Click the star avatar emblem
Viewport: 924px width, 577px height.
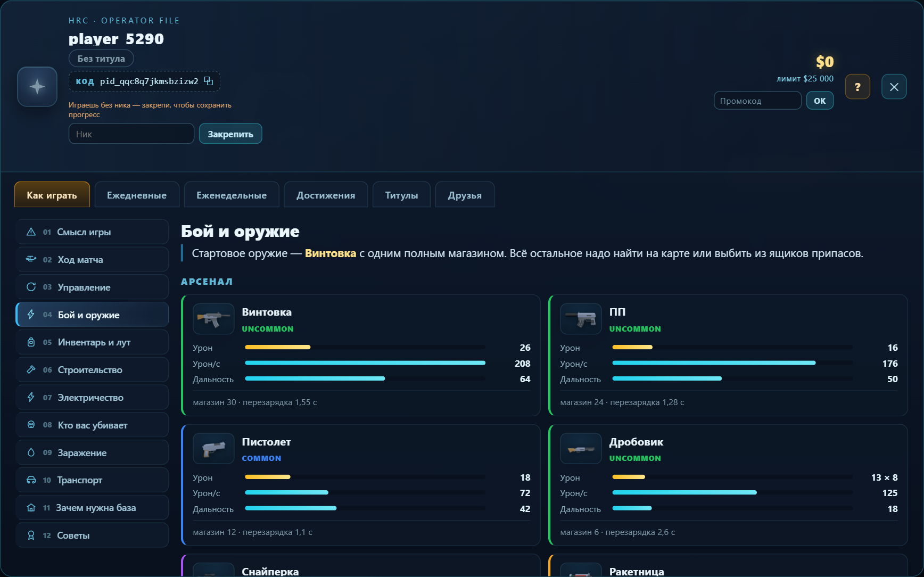(37, 87)
